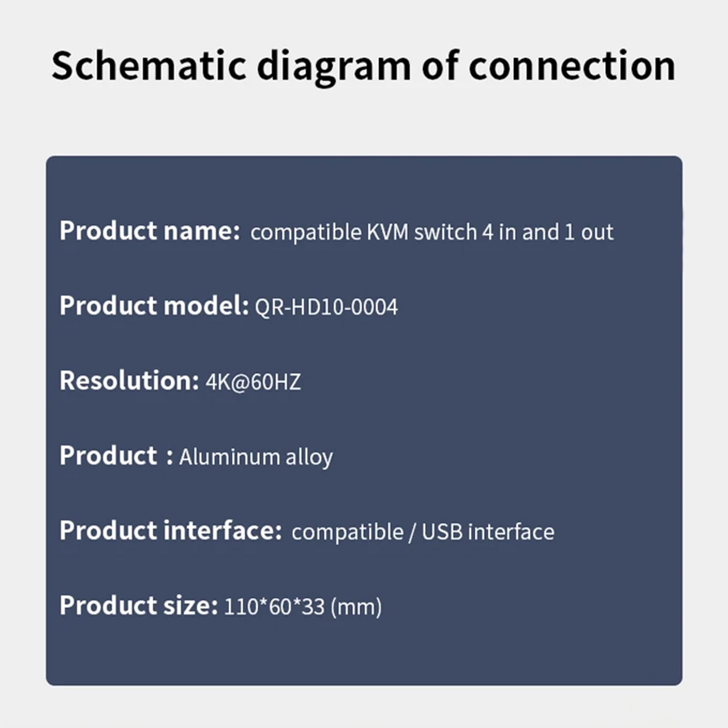The width and height of the screenshot is (728, 728).
Task: Click the 4K@60HZ resolution value
Action: tap(253, 382)
